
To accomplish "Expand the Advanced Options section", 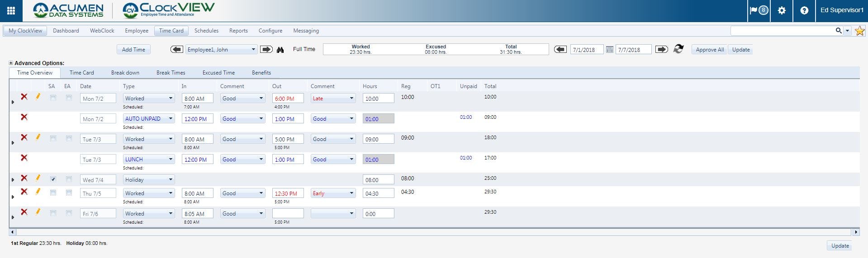I will click(x=11, y=63).
